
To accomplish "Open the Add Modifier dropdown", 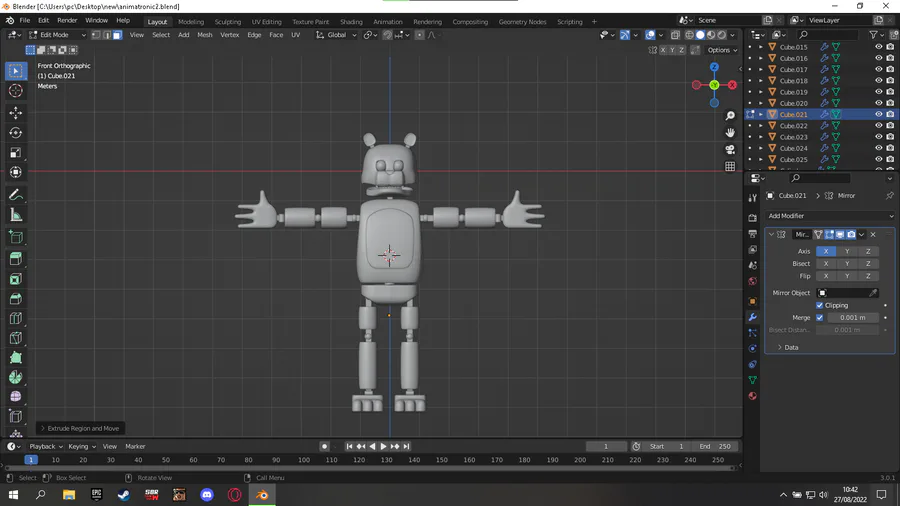I will pyautogui.click(x=830, y=216).
